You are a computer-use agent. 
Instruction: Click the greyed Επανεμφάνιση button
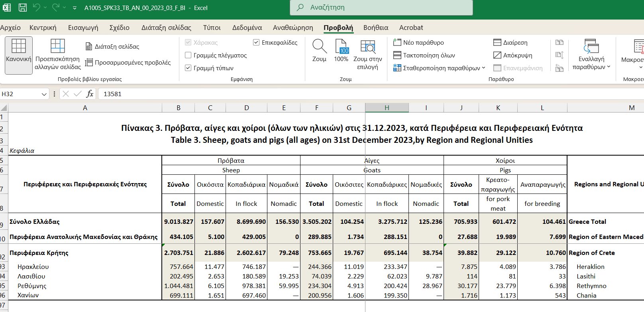click(x=518, y=68)
